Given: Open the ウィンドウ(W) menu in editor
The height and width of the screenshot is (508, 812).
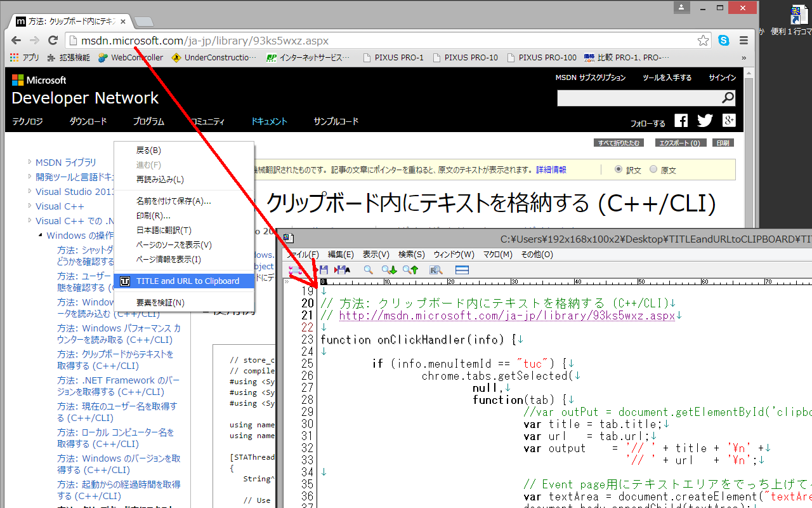Looking at the screenshot, I should click(x=454, y=255).
